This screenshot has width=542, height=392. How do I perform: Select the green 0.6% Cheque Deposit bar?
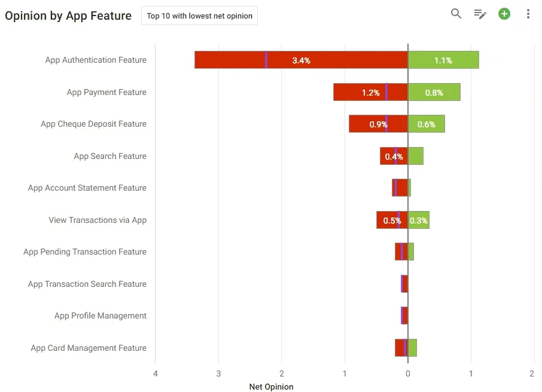(x=427, y=124)
